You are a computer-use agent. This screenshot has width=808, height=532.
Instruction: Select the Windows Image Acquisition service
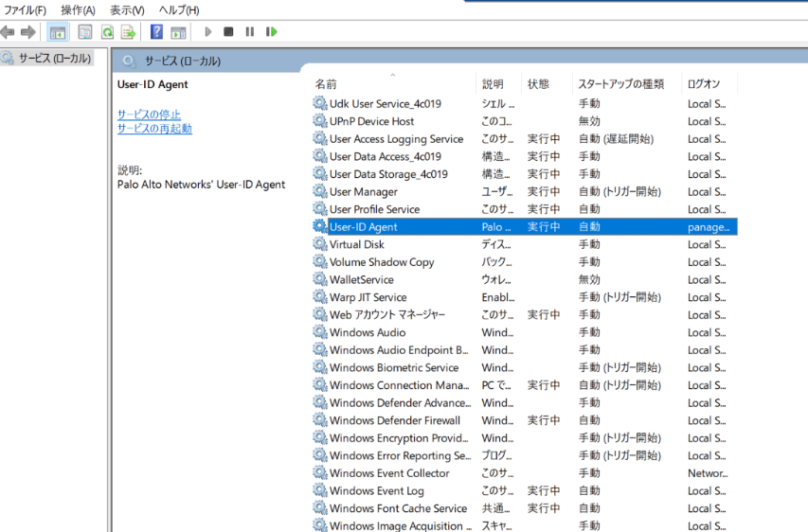coord(525,525)
